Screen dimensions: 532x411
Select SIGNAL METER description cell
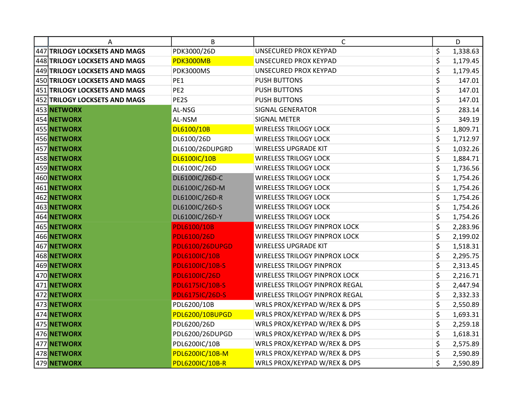pyautogui.click(x=343, y=120)
